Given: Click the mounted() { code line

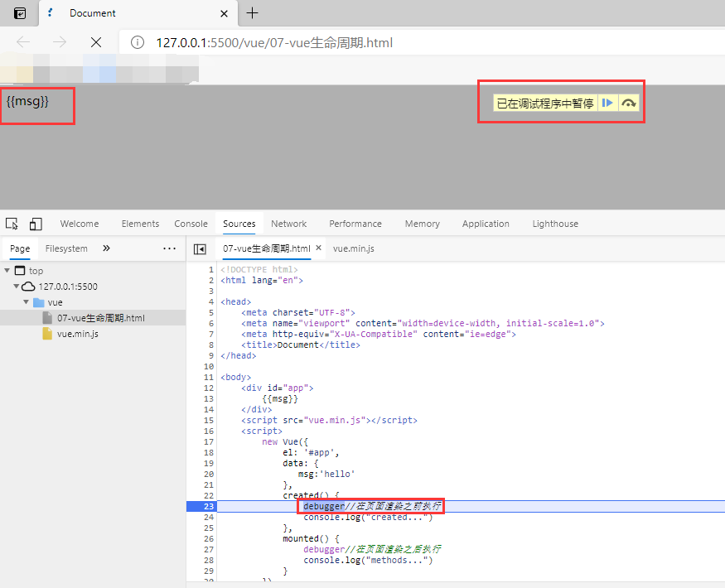Looking at the screenshot, I should click(312, 538).
